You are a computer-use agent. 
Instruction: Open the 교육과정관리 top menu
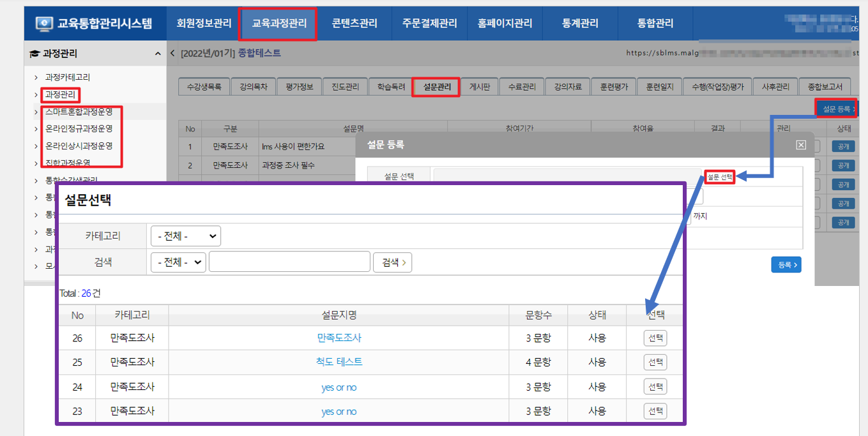[279, 24]
